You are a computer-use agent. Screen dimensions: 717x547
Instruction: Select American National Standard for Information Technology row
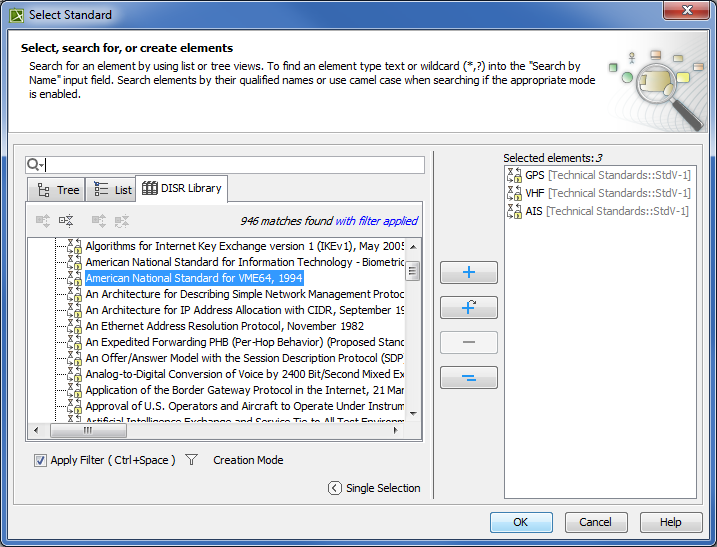pyautogui.click(x=245, y=262)
